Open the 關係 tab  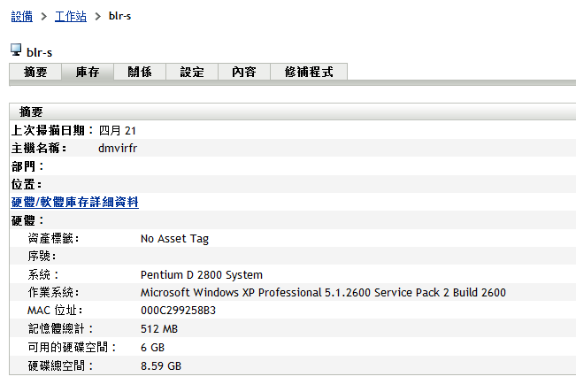pyautogui.click(x=140, y=73)
